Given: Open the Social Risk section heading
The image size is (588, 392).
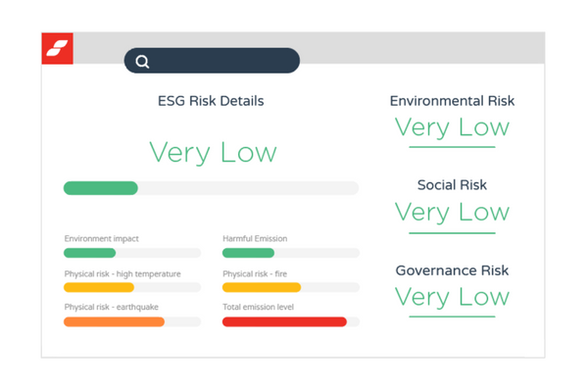Looking at the screenshot, I should (x=452, y=185).
